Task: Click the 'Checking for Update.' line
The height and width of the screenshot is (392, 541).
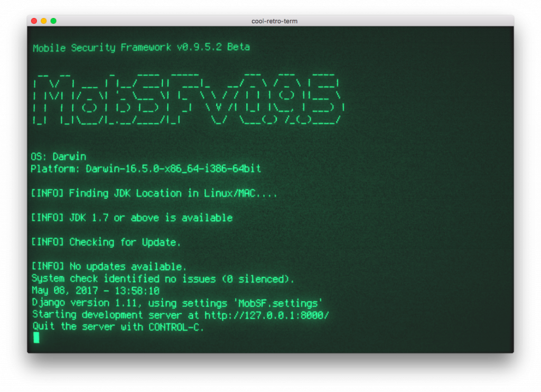Action: click(106, 242)
